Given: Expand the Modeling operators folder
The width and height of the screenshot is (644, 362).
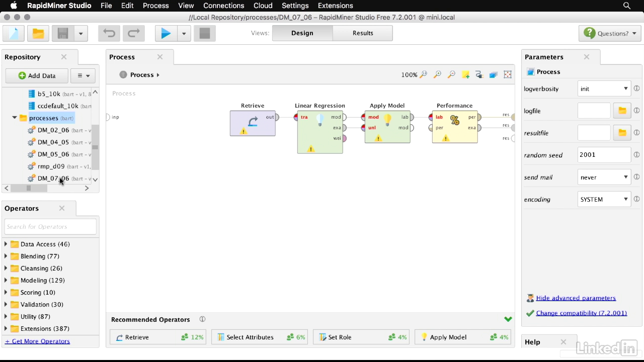Looking at the screenshot, I should coord(6,281).
